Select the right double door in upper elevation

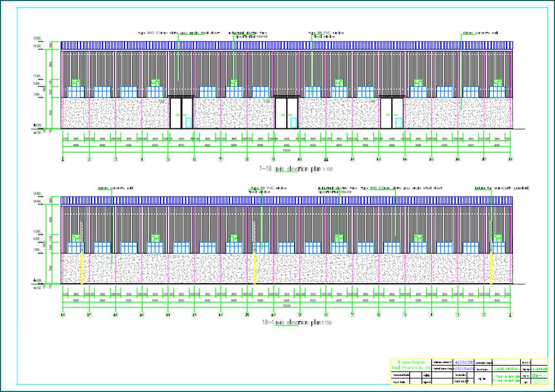tap(392, 113)
